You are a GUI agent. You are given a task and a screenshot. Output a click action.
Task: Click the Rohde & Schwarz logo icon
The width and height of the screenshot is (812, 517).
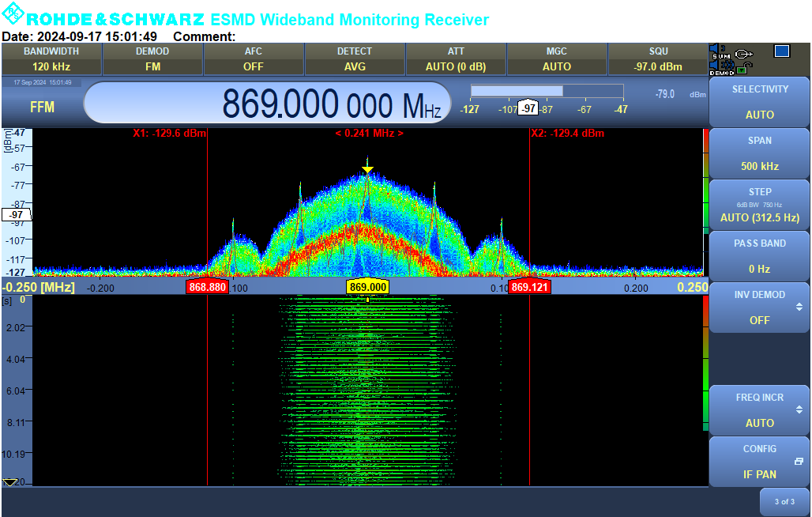pyautogui.click(x=13, y=13)
